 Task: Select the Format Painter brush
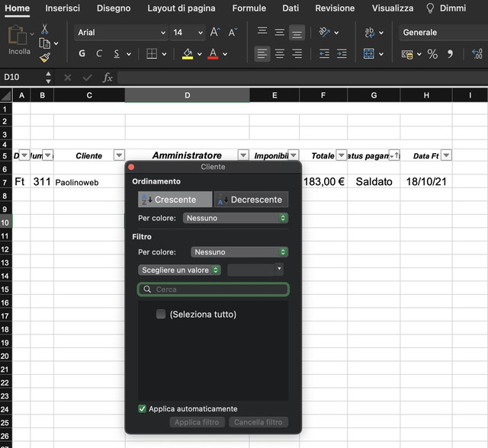point(45,57)
